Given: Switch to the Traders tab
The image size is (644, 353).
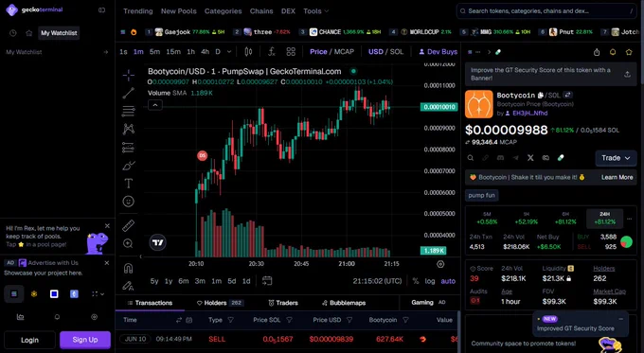Looking at the screenshot, I should point(283,303).
